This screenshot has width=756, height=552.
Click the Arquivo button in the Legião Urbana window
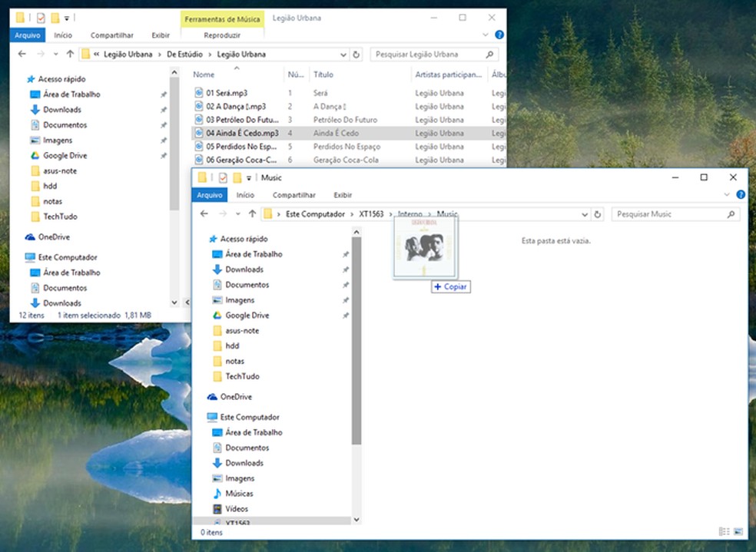coord(29,35)
